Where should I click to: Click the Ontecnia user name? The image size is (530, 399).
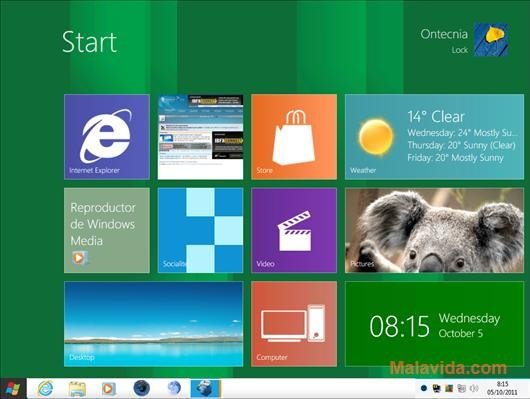point(444,34)
